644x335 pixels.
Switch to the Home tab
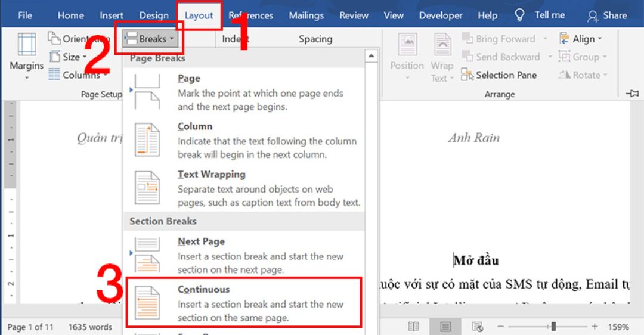70,15
